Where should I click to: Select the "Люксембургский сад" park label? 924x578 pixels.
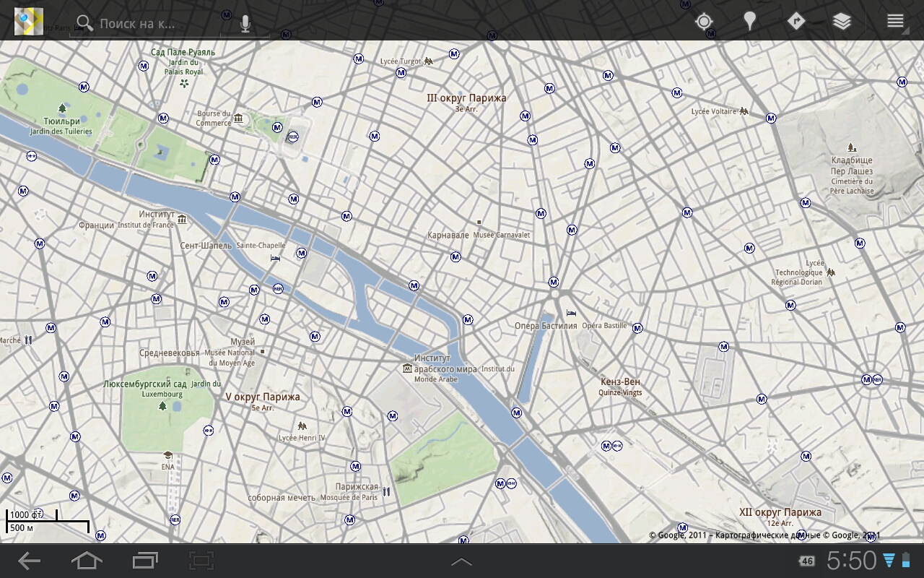[145, 384]
